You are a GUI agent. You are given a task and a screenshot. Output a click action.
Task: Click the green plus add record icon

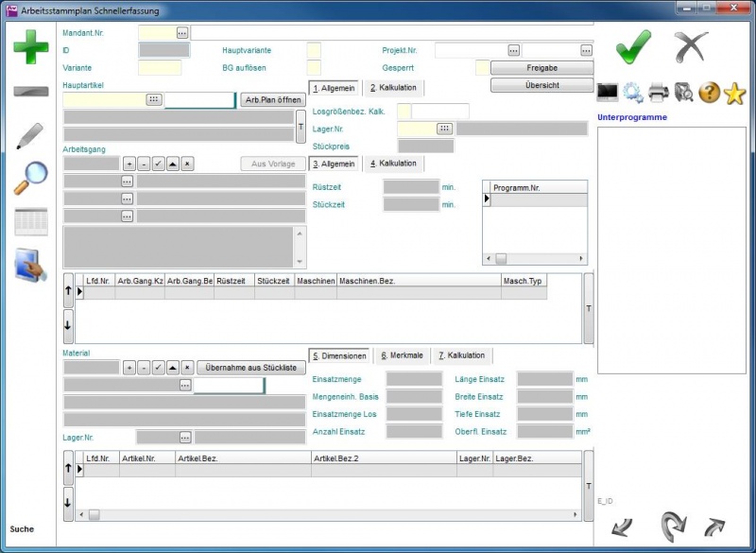(30, 47)
